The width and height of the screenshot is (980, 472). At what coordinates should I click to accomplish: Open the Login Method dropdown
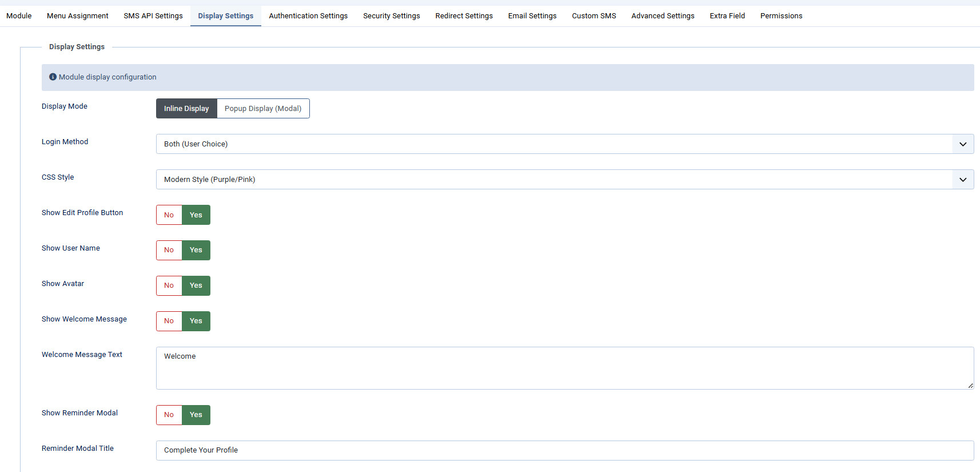pos(564,144)
